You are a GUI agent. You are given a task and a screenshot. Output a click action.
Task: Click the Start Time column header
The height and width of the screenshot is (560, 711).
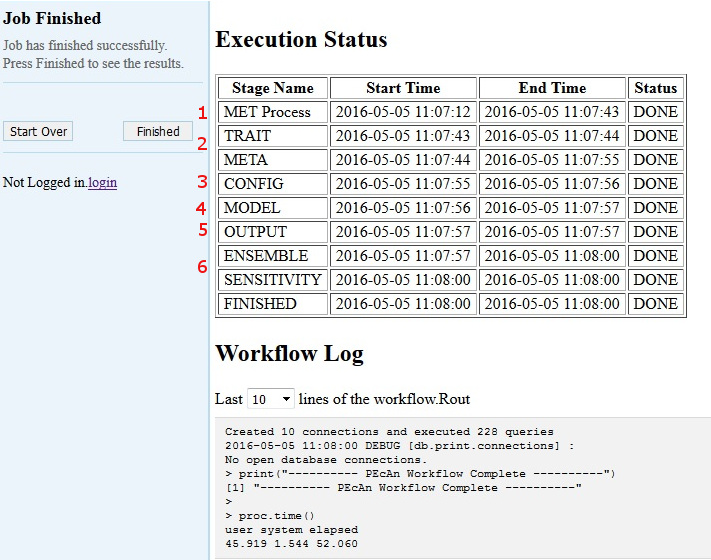[x=403, y=88]
